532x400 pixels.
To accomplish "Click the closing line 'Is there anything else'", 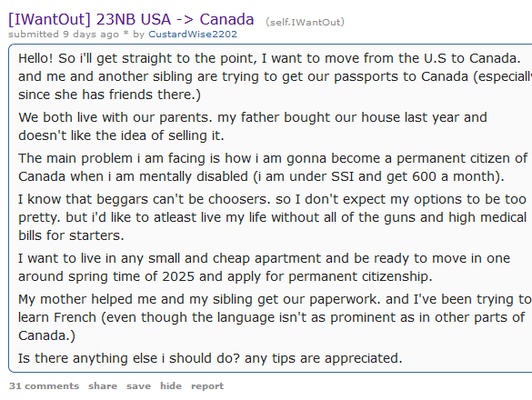I will 210,358.
